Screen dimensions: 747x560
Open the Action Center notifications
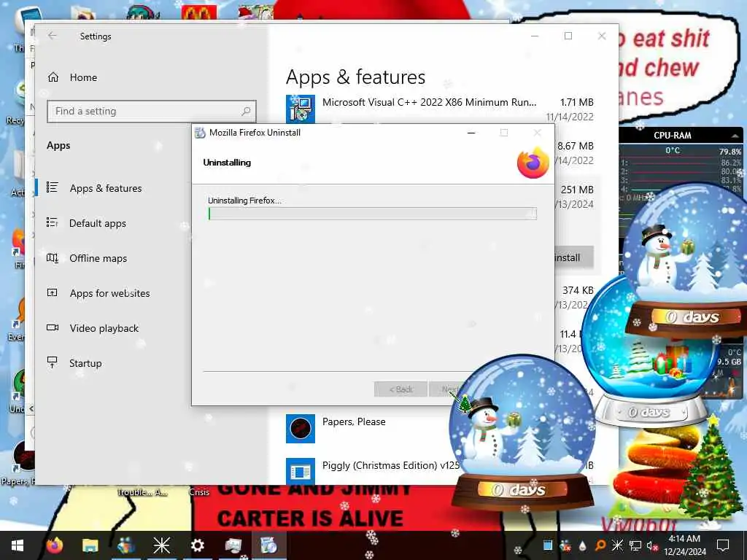pyautogui.click(x=723, y=545)
